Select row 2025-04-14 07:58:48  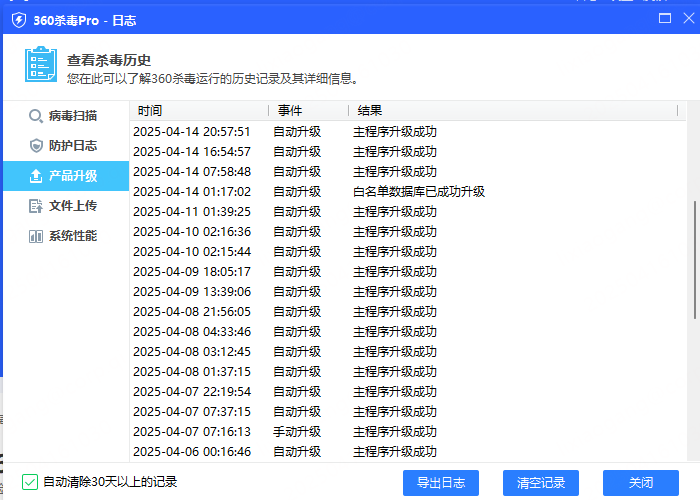pos(408,172)
